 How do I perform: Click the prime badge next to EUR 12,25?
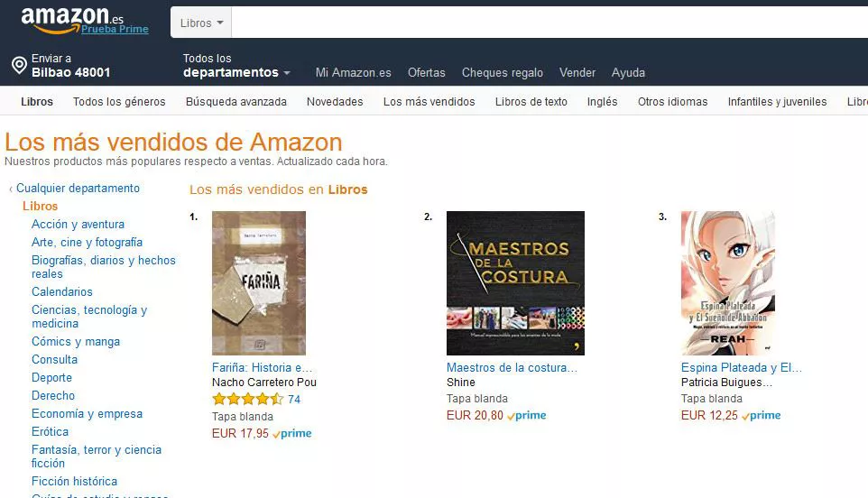coord(762,416)
